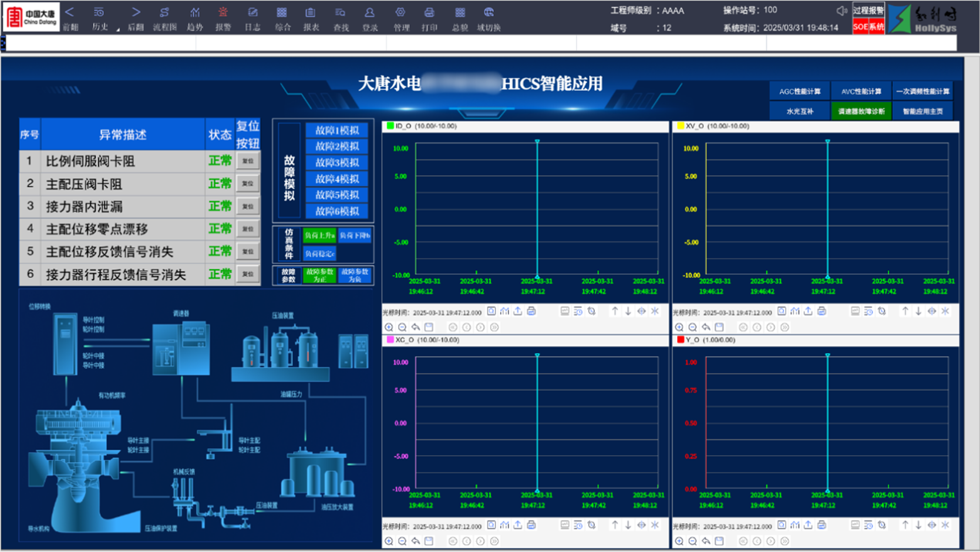Image resolution: width=980 pixels, height=552 pixels.
Task: Switch to the AGC性能计算 tab
Action: click(800, 92)
